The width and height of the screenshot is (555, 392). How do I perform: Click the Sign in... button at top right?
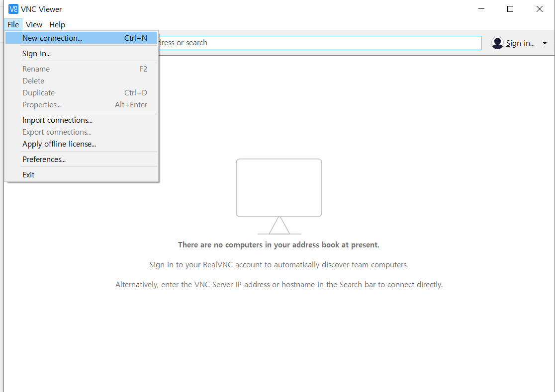pyautogui.click(x=520, y=43)
